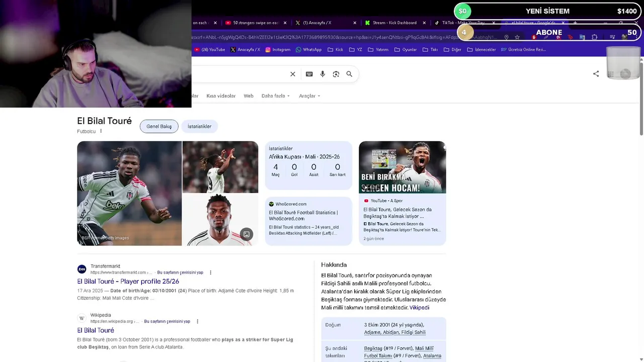This screenshot has height=362, width=644.
Task: Click the browser address bar URL
Action: (344, 37)
